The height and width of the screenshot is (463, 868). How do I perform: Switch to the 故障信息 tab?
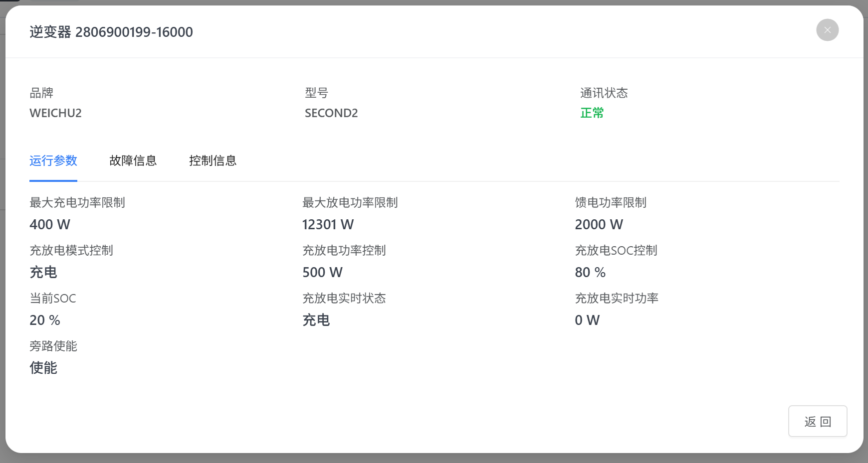(133, 160)
